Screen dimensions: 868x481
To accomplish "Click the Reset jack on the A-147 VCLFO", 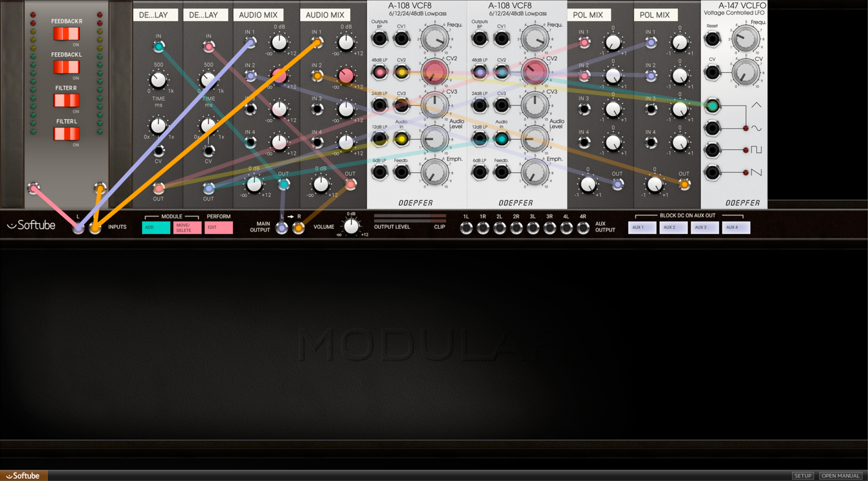I will (712, 39).
